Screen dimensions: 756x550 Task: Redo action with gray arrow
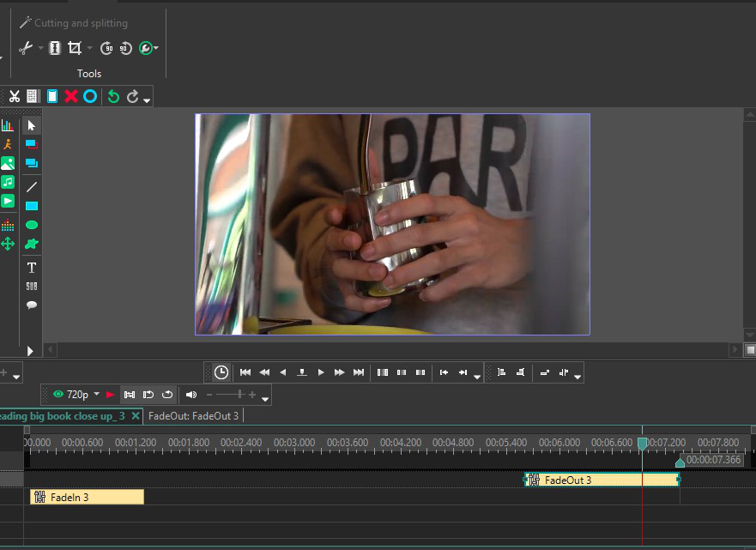pos(133,97)
